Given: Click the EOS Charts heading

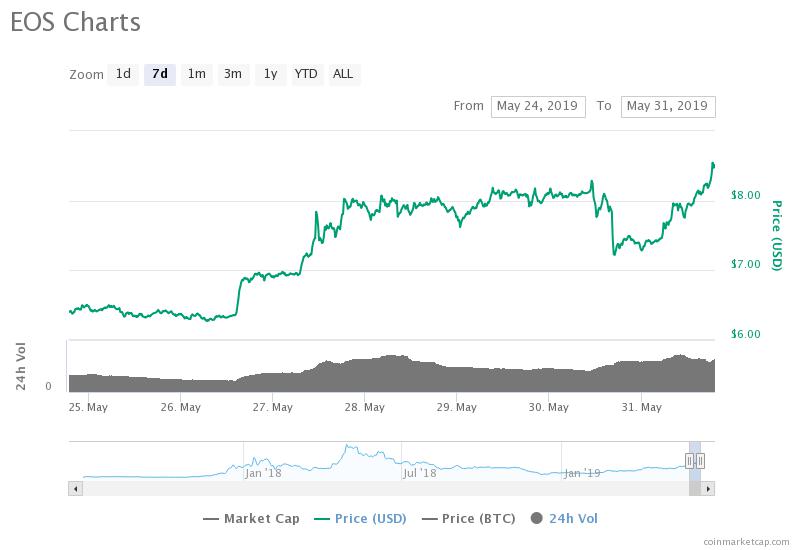Looking at the screenshot, I should 76,22.
